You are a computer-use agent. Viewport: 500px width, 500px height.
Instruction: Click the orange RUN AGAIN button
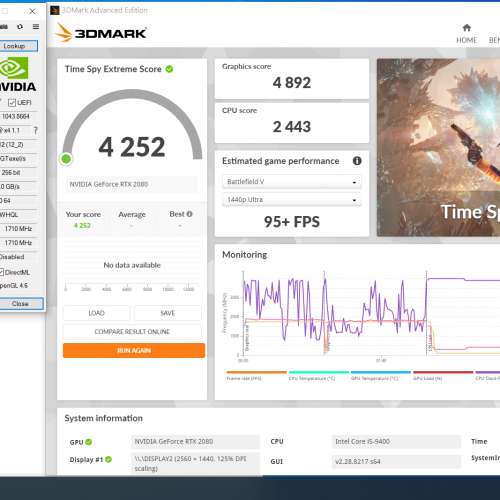coord(134,351)
